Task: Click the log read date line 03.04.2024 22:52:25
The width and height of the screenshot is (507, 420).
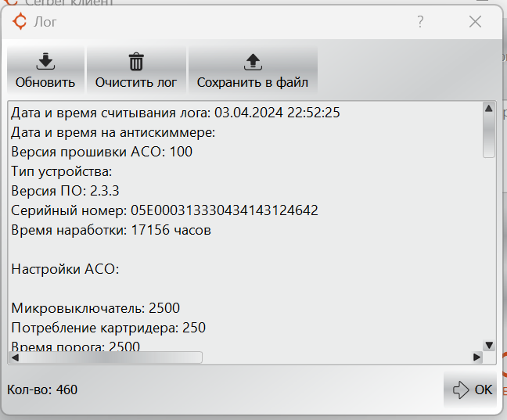Action: 175,113
